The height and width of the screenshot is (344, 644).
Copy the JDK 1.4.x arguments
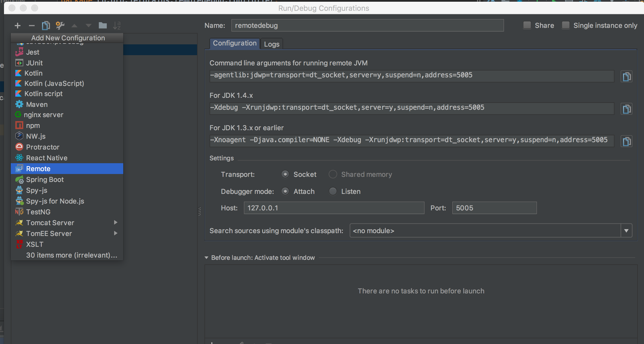(x=626, y=109)
